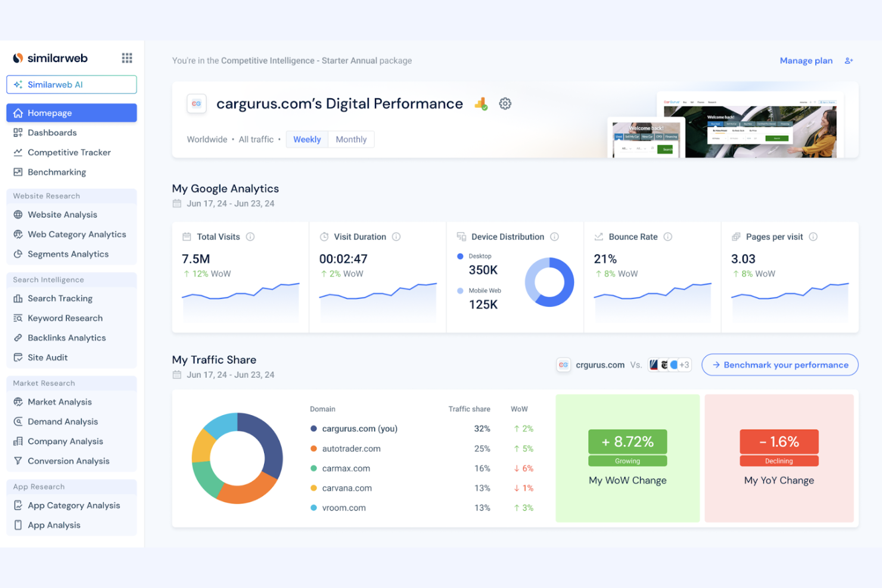This screenshot has height=588, width=882.
Task: Click the calendar icon under My Traffic Share
Action: pos(177,375)
